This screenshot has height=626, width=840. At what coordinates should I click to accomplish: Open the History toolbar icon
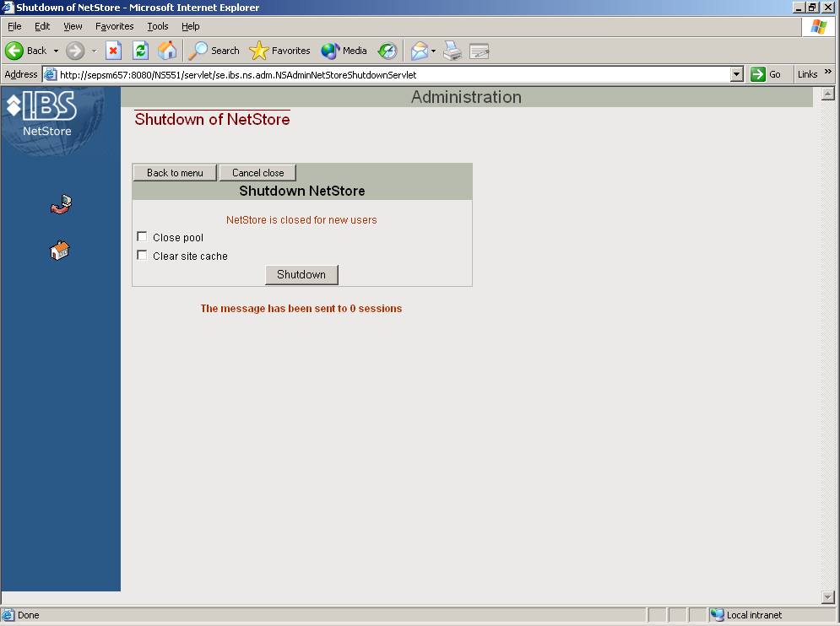(x=387, y=51)
